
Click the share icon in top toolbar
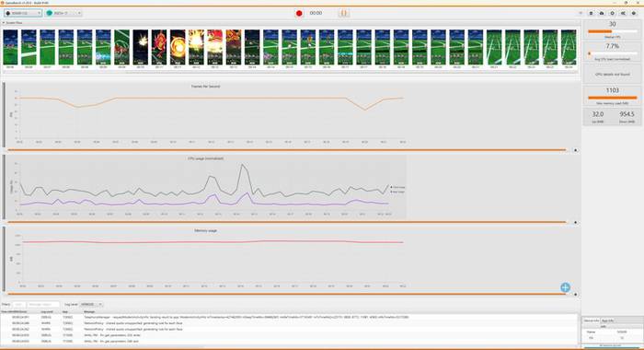pyautogui.click(x=623, y=13)
